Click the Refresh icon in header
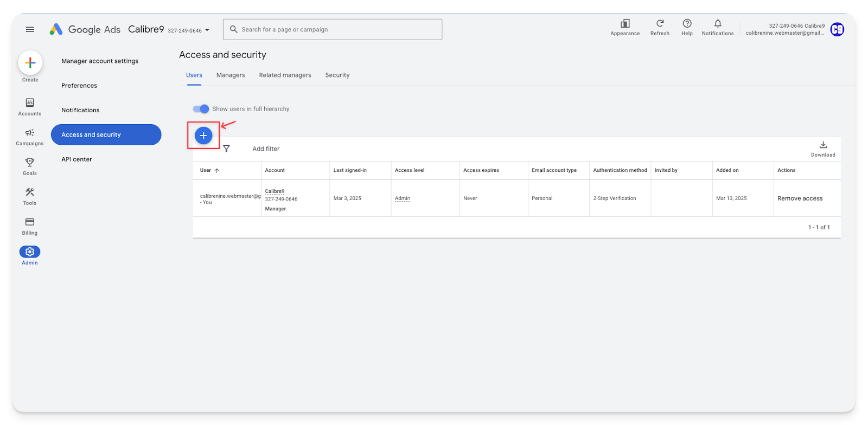The width and height of the screenshot is (868, 425). [x=660, y=27]
